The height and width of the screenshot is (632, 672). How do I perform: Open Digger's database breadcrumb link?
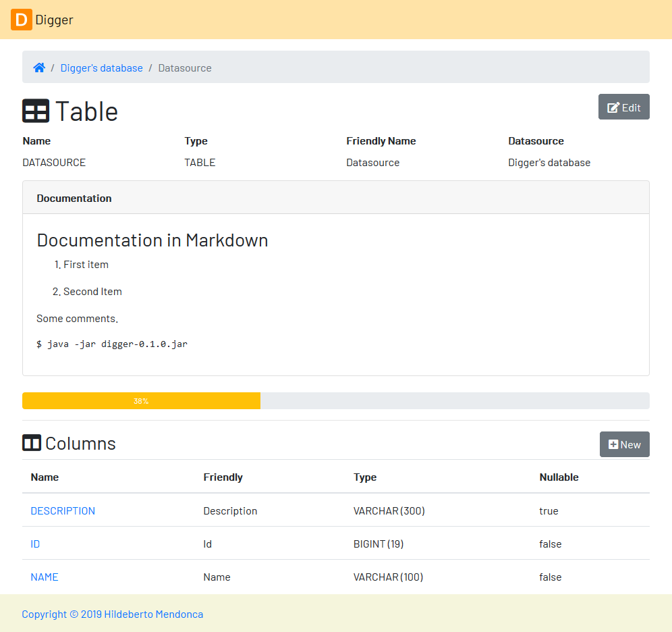click(x=102, y=68)
